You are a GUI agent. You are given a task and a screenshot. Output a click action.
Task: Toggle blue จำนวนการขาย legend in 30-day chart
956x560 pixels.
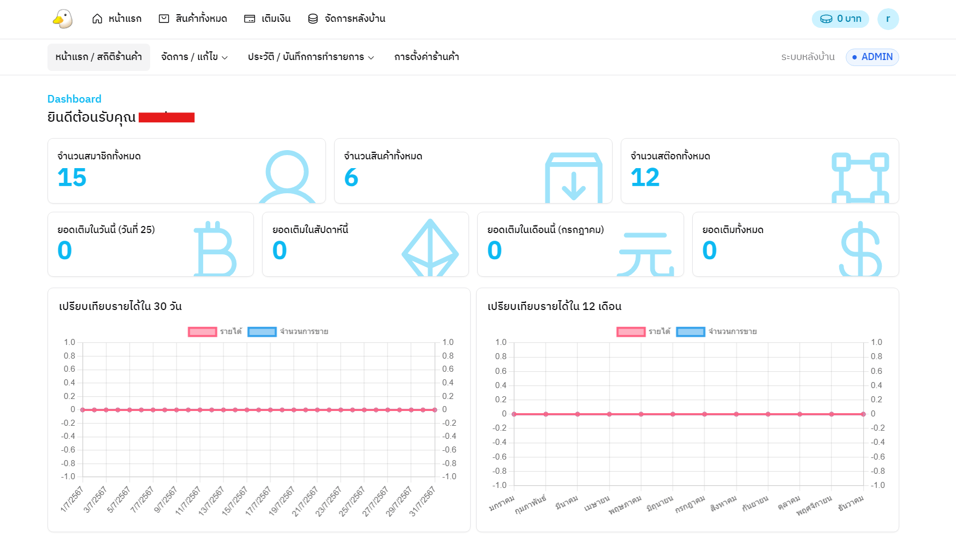click(x=288, y=332)
